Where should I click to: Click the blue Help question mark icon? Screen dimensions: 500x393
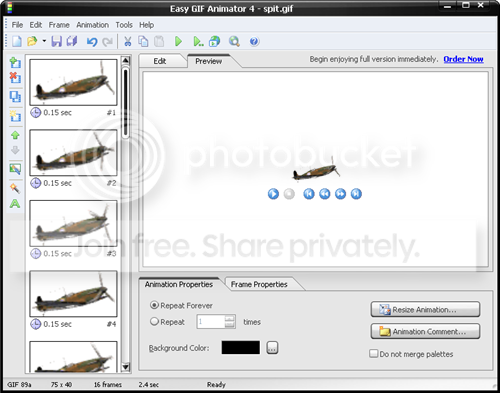coord(254,41)
